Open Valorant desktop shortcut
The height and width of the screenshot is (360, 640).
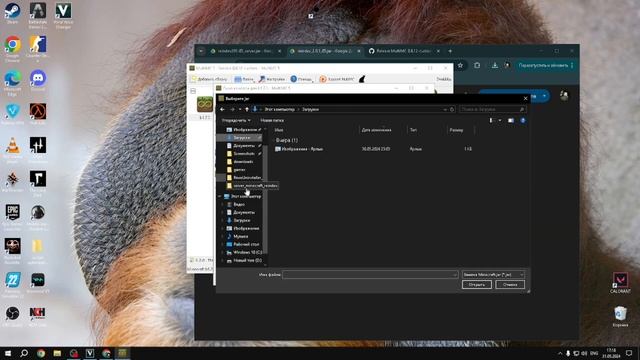click(620, 282)
